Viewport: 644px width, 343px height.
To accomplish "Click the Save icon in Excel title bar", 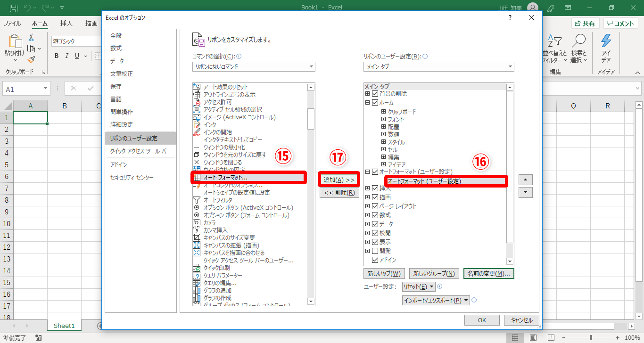I will [x=14, y=8].
